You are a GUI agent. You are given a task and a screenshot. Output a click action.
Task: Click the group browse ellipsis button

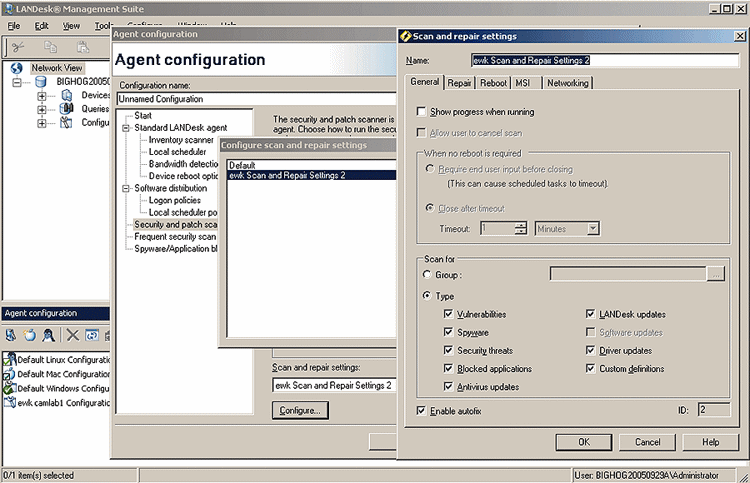click(x=715, y=274)
